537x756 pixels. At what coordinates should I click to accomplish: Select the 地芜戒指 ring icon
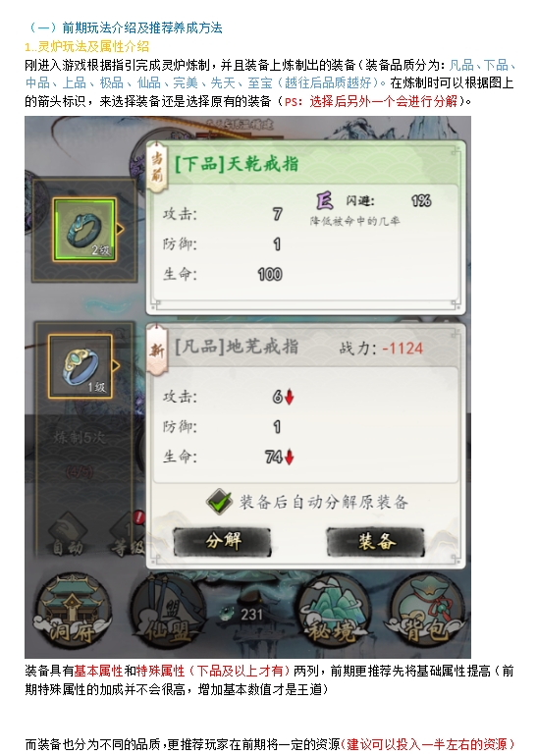(81, 366)
